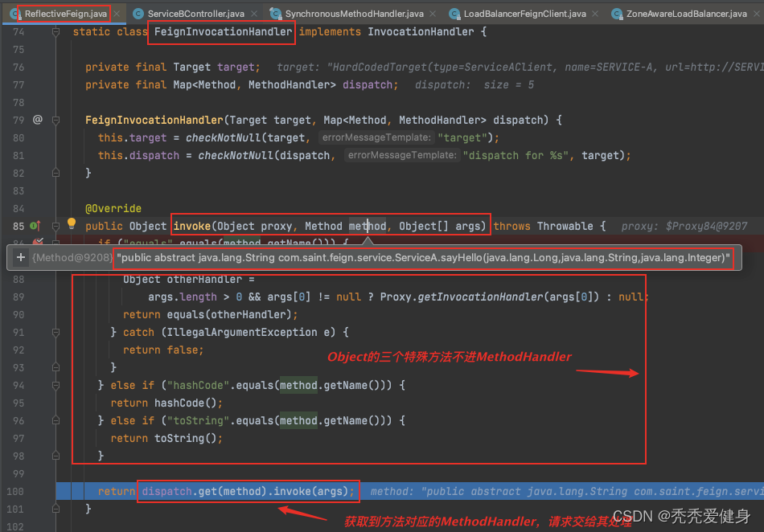Open the SynchronousMethodHandler.java tab
764x532 pixels.
[354, 14]
